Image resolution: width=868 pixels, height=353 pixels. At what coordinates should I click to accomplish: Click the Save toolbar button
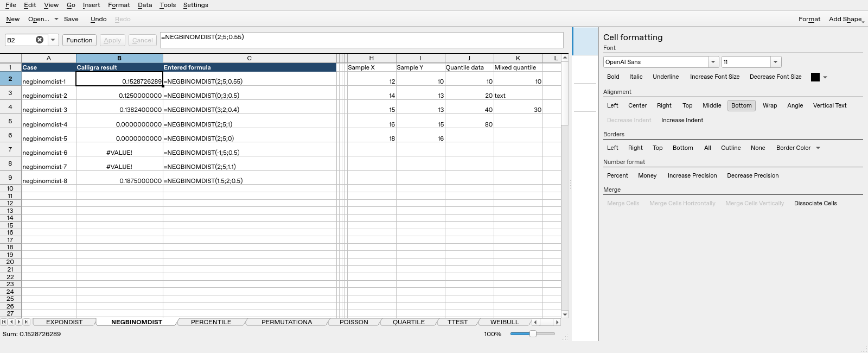(x=71, y=19)
